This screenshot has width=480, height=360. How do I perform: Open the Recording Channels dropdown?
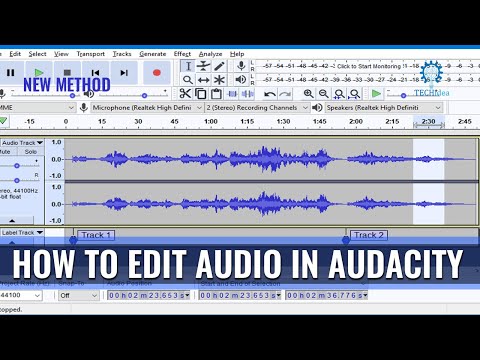[257, 108]
